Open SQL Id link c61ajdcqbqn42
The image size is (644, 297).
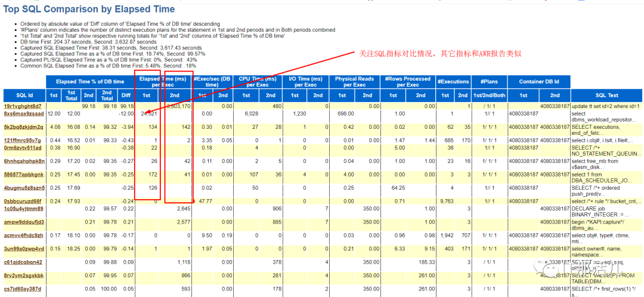(23, 262)
